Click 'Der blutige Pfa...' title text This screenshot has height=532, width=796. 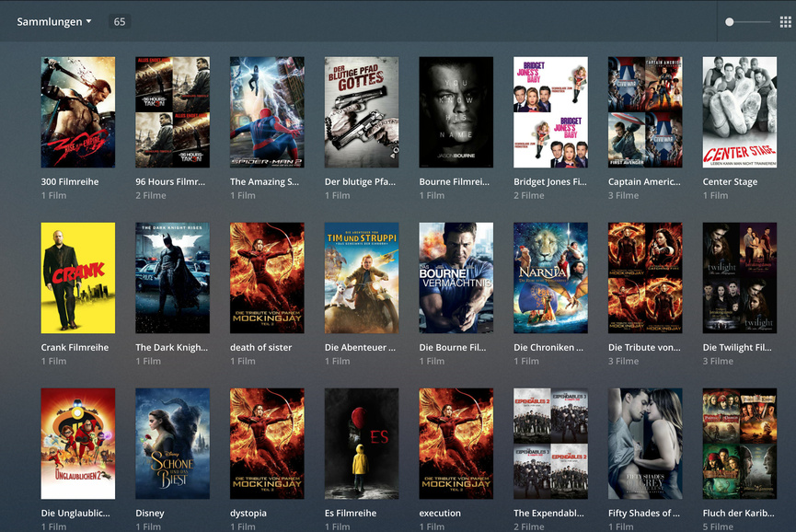click(360, 181)
